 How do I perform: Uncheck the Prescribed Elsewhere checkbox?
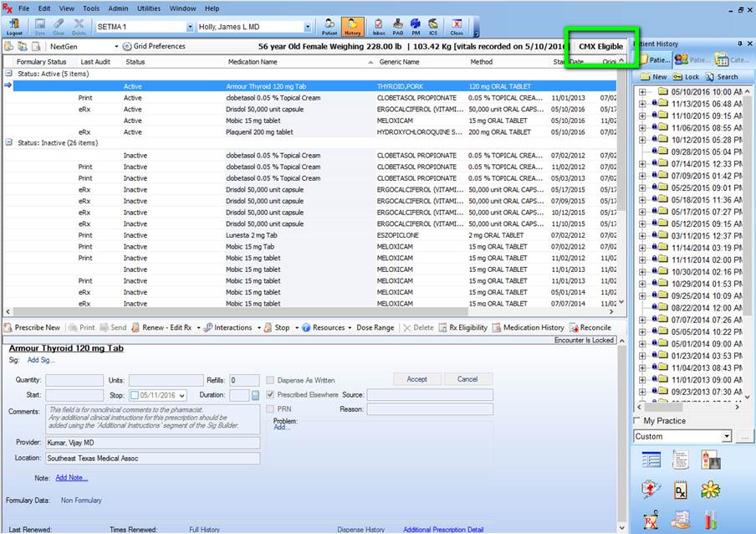point(270,394)
